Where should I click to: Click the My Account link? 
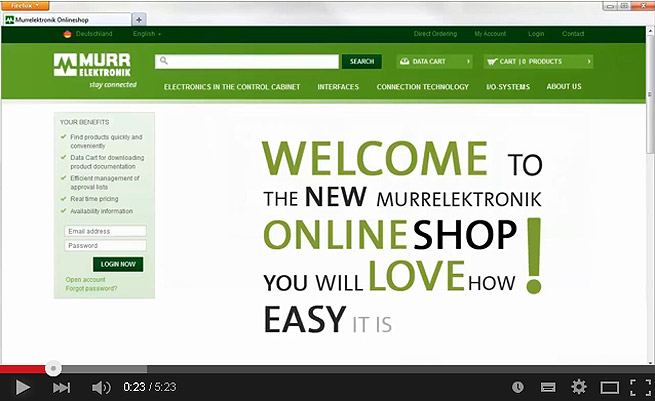click(490, 34)
